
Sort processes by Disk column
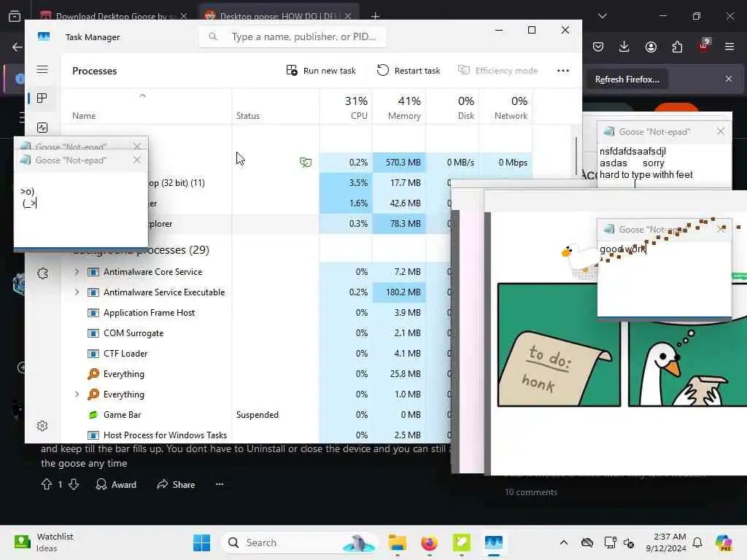[x=452, y=107]
